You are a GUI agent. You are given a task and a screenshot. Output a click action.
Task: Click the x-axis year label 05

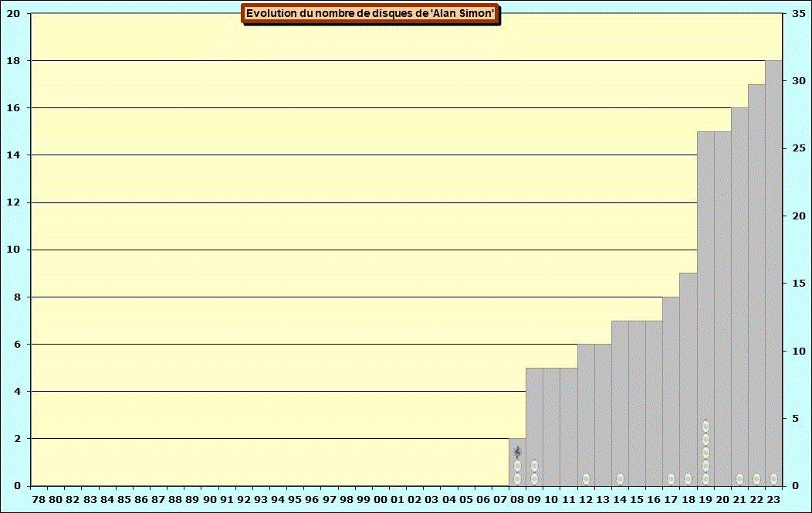pos(466,500)
